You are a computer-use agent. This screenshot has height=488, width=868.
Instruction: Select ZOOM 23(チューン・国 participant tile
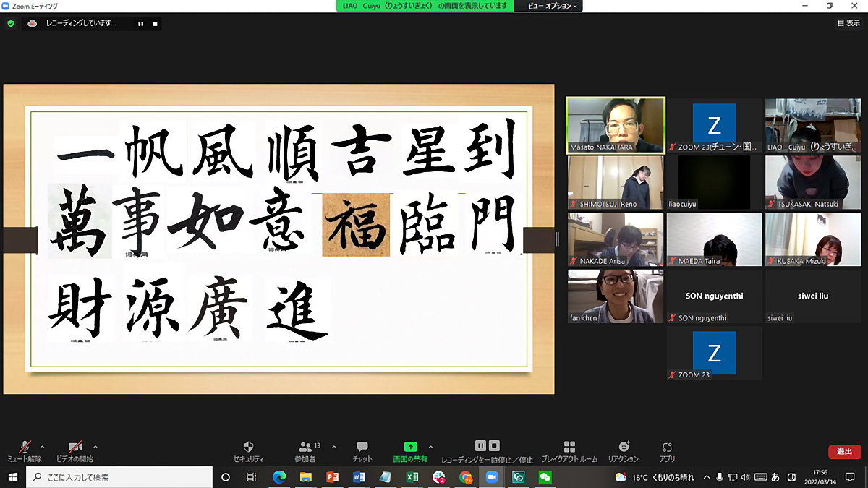coord(714,125)
